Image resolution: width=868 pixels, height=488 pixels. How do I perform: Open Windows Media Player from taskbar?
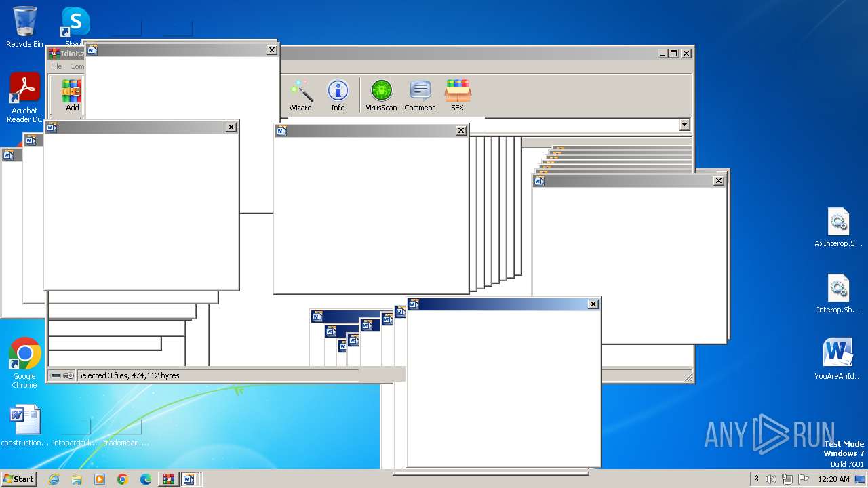[100, 479]
